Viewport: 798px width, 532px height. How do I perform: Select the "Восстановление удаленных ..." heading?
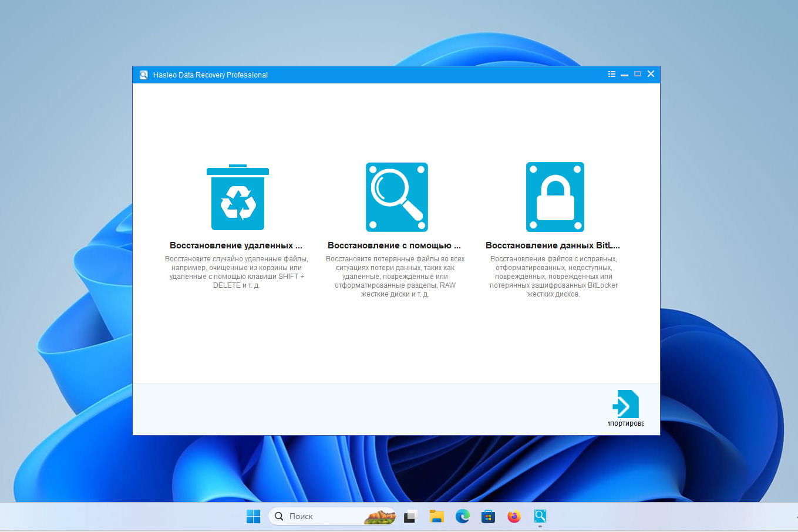(x=236, y=245)
